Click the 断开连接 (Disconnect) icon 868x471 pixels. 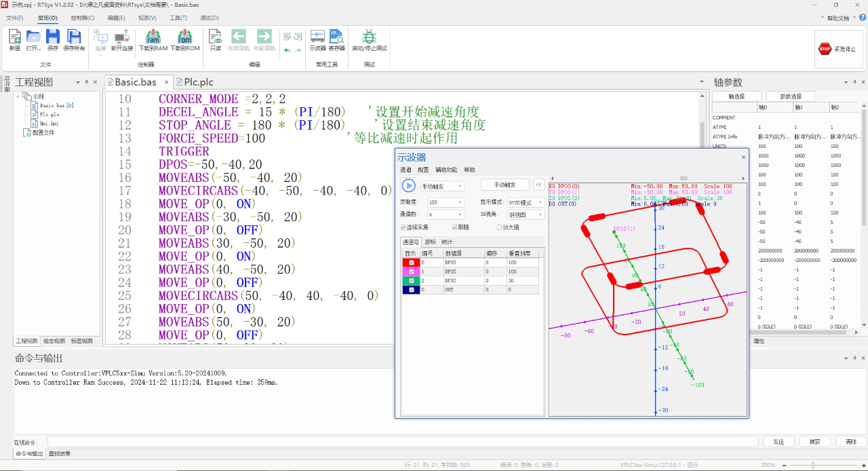pos(122,37)
